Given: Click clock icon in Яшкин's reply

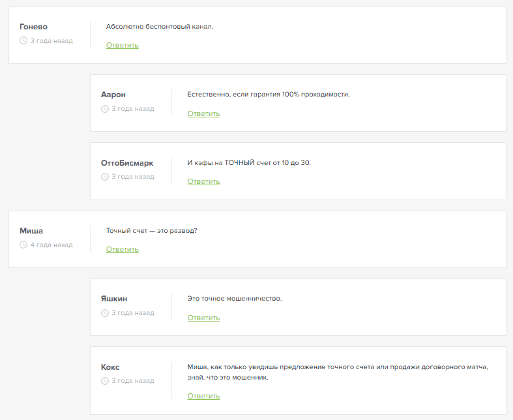Looking at the screenshot, I should 105,313.
